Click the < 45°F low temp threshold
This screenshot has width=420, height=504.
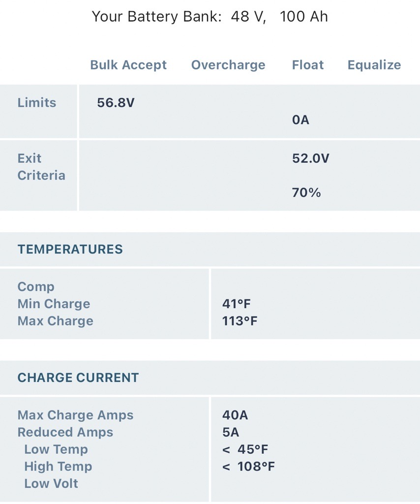245,449
